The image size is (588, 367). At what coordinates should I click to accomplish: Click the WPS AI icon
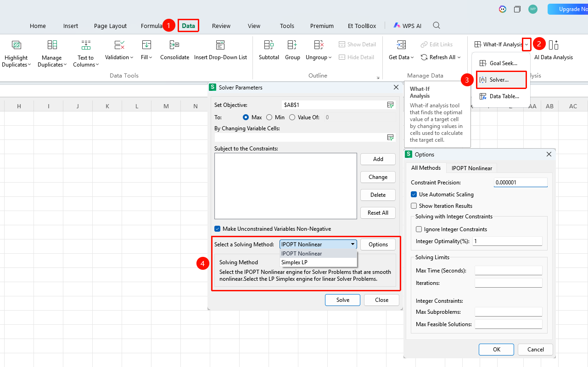(397, 26)
